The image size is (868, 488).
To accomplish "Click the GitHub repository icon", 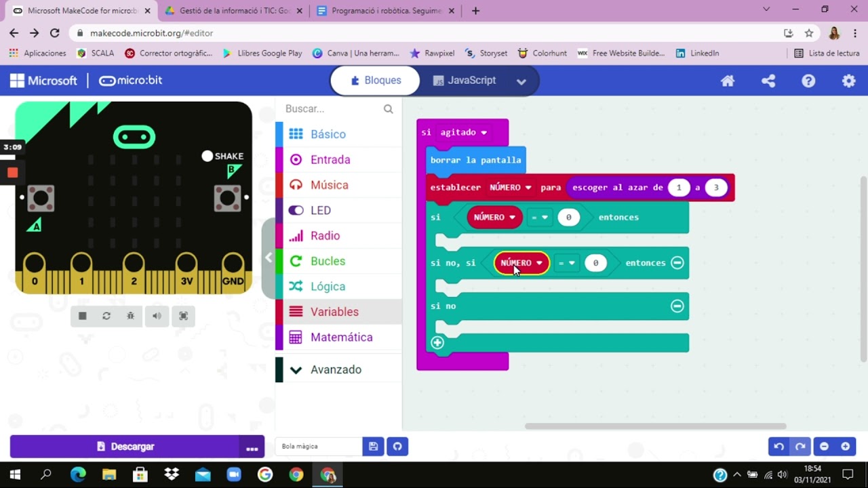I will pos(397,447).
